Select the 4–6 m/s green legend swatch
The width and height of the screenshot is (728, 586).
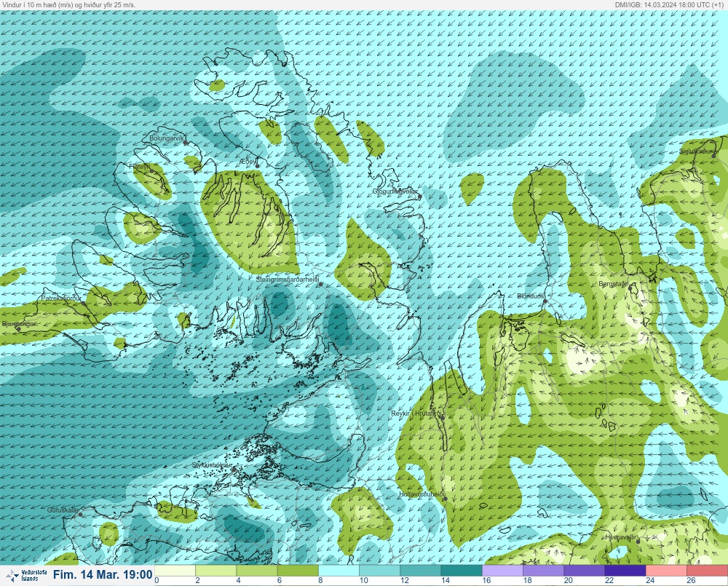tap(257, 570)
